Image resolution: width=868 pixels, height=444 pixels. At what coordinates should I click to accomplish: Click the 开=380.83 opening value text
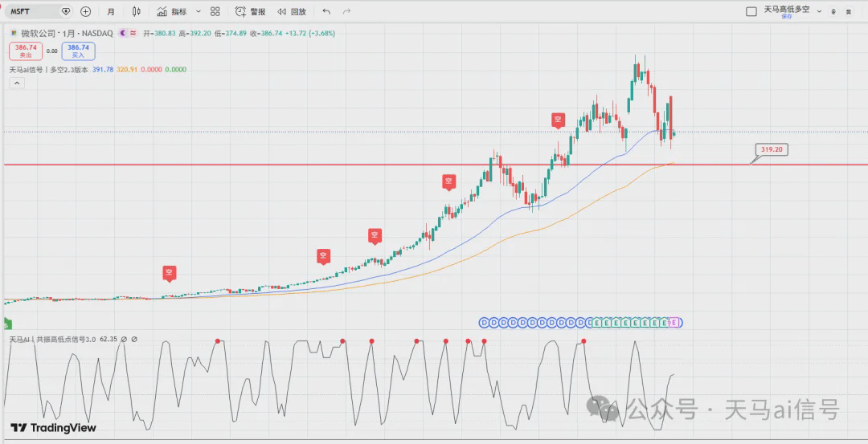coord(159,33)
